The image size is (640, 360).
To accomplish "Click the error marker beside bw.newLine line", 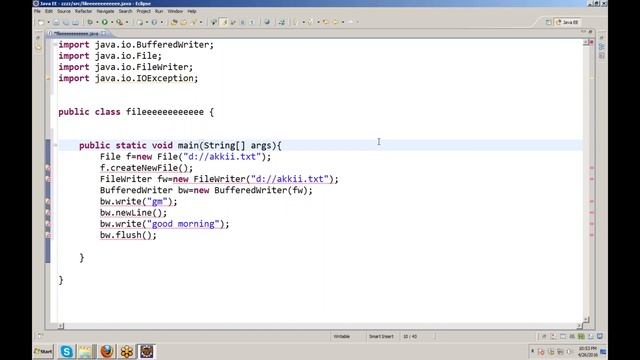I will (48, 213).
